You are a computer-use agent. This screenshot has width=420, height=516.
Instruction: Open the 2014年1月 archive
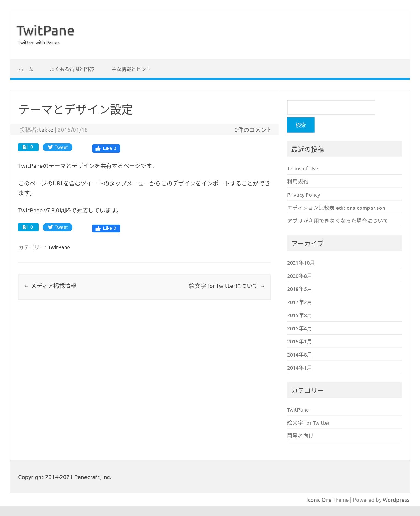click(299, 368)
